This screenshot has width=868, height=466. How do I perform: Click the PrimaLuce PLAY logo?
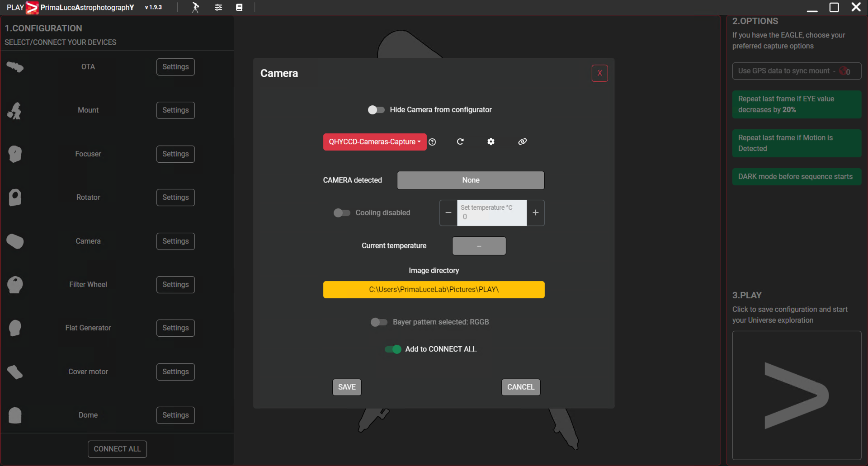click(32, 8)
